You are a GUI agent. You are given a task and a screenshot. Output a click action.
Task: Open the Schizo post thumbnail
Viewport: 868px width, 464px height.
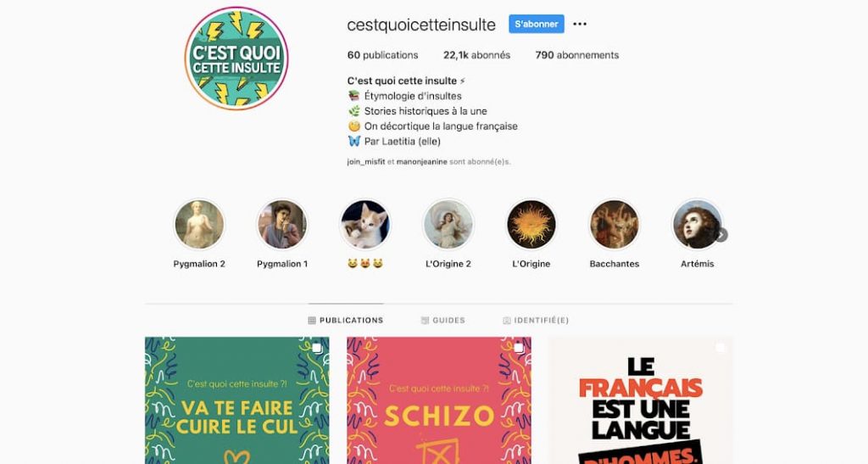[x=439, y=400]
